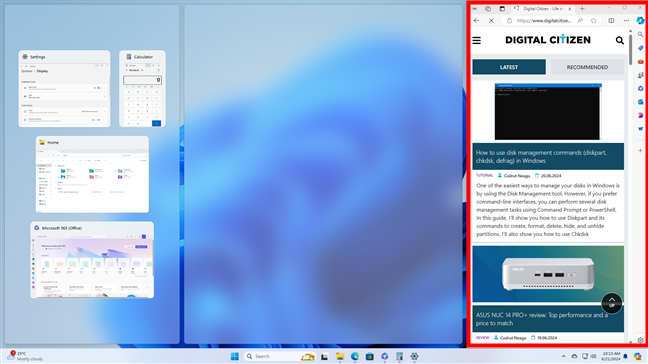The height and width of the screenshot is (364, 648).
Task: Show hidden icons in system tray
Action: 563,356
